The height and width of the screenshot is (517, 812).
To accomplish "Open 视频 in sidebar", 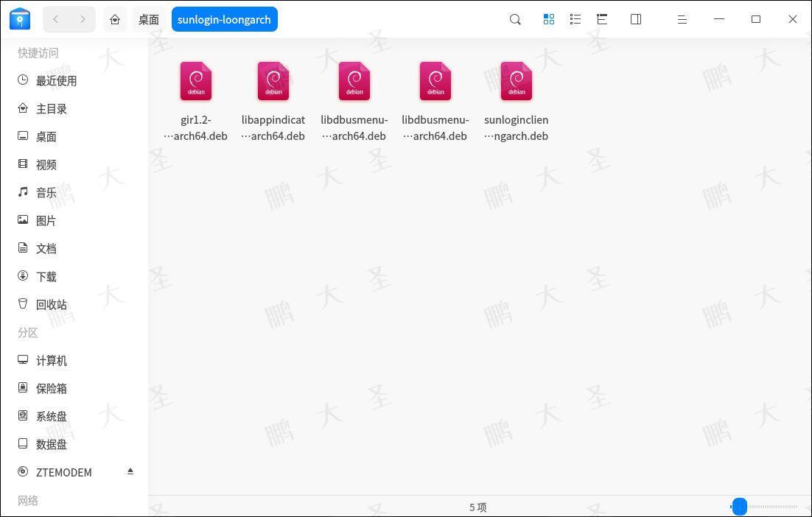I will 74,164.
